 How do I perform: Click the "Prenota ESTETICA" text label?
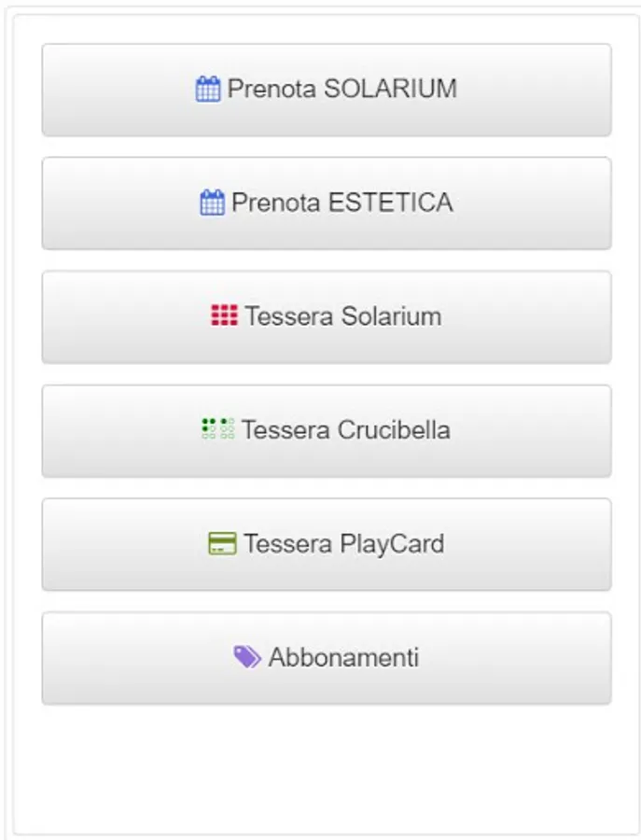pyautogui.click(x=341, y=203)
